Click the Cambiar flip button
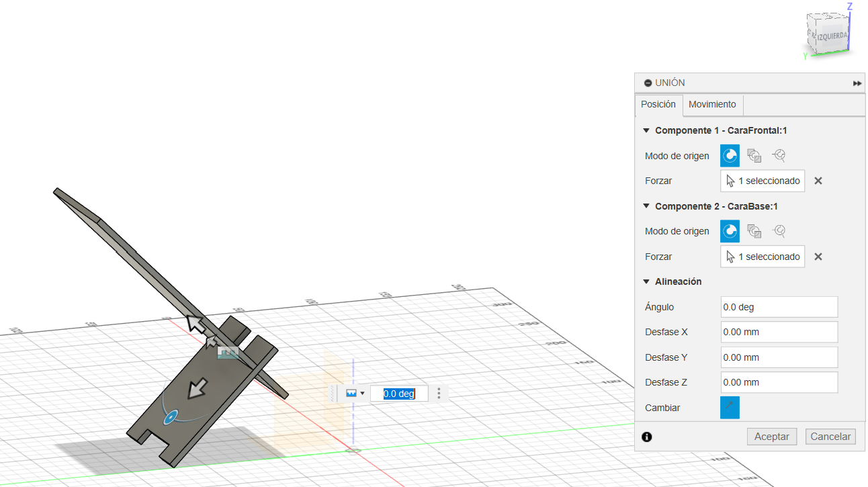Screen dimensions: 868x487 coord(730,408)
